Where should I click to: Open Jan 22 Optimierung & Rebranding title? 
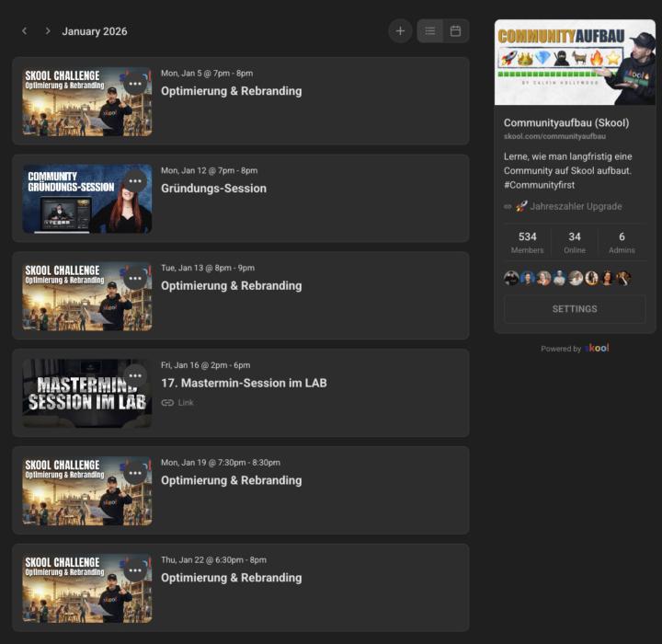point(232,578)
